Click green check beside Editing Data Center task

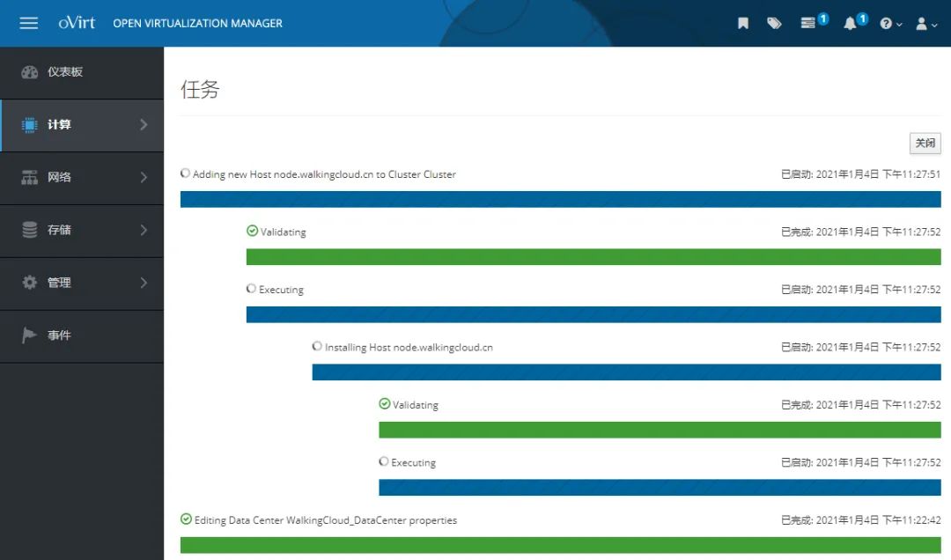[x=186, y=519]
